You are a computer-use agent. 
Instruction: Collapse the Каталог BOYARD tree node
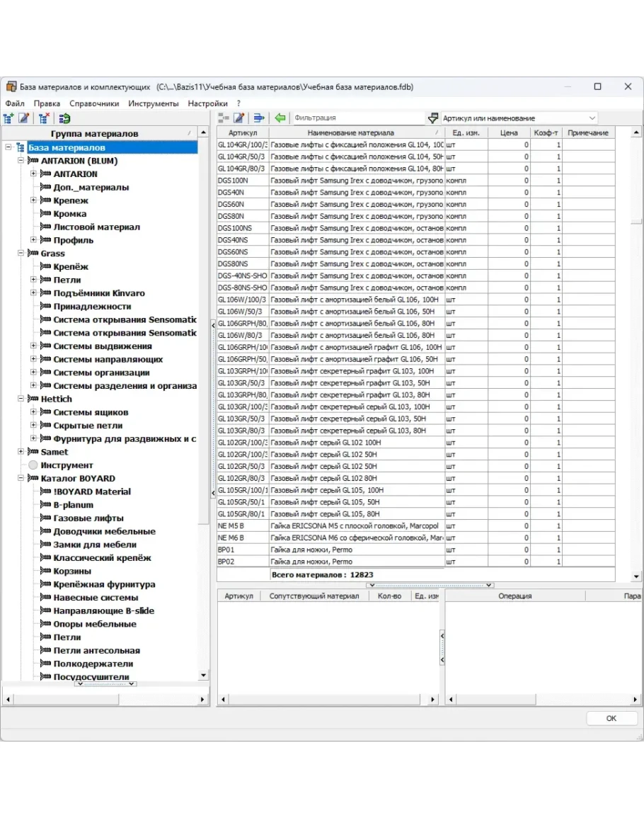point(21,478)
